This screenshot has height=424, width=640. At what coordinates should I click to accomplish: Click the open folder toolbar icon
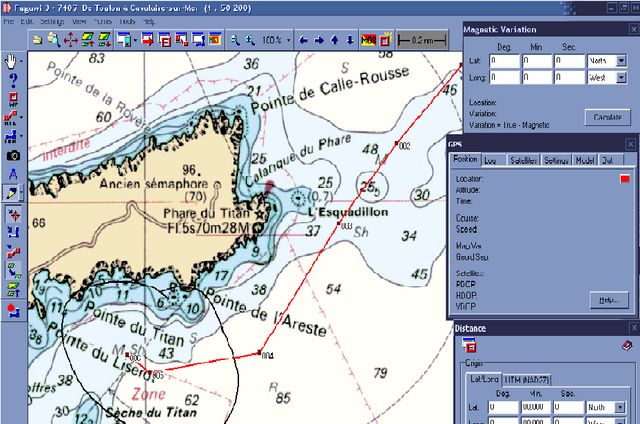click(38, 40)
